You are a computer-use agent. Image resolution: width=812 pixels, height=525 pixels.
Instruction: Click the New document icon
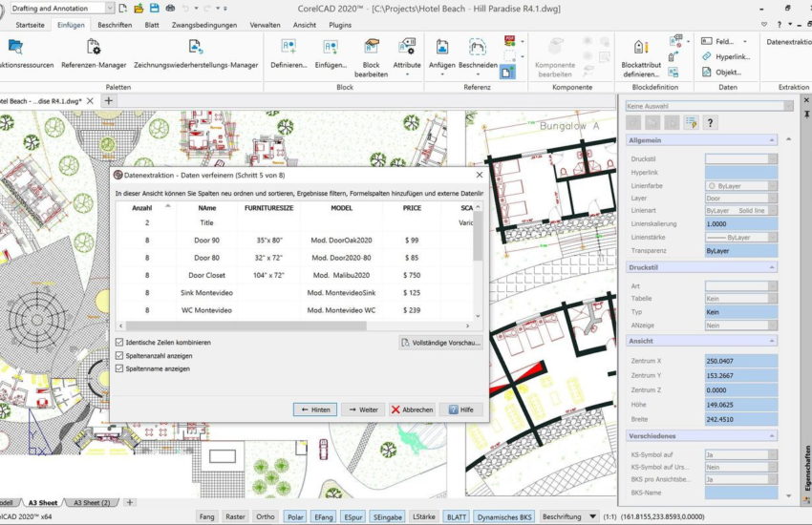[x=122, y=9]
